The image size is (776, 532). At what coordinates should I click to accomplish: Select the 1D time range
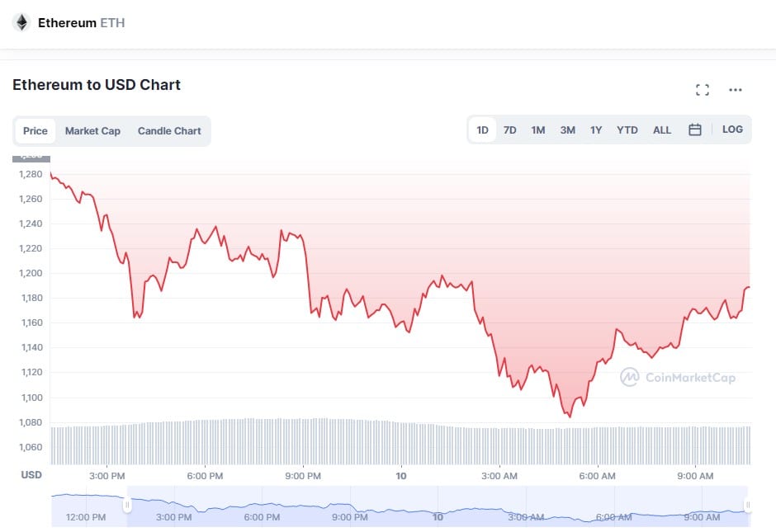482,129
